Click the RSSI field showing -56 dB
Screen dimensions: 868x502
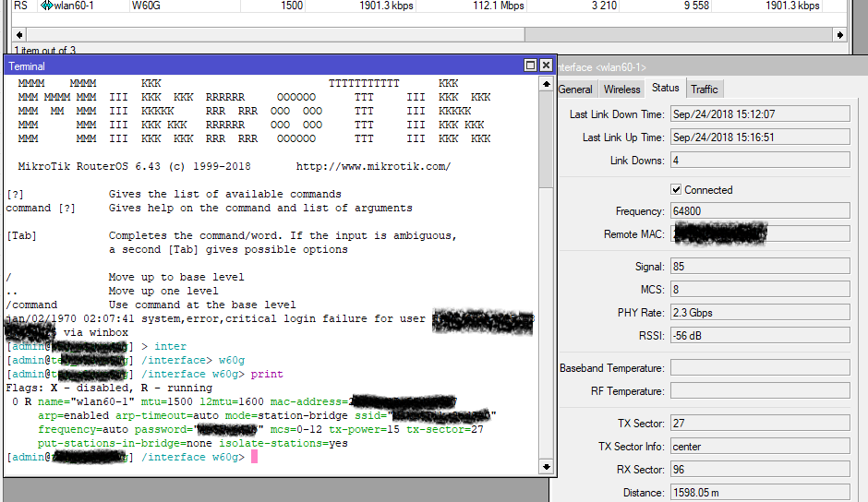point(760,335)
